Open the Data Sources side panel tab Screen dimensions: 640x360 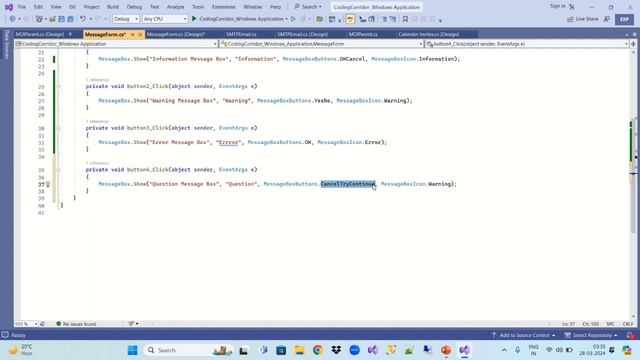6,44
